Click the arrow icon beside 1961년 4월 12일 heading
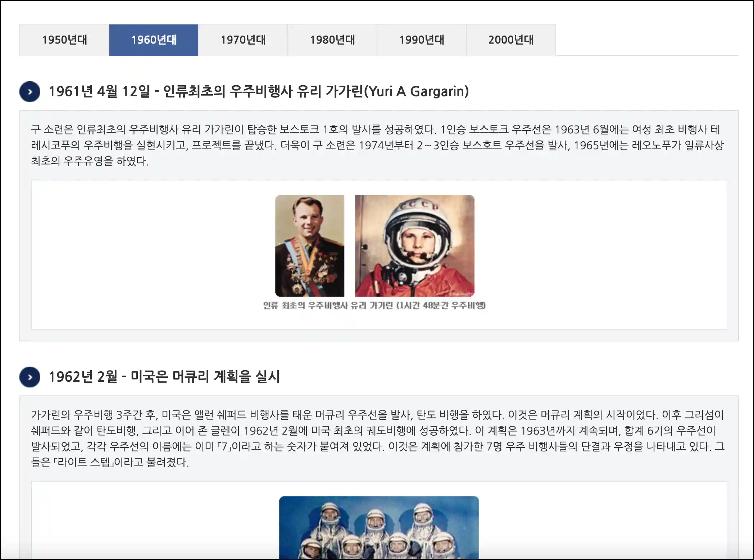This screenshot has height=560, width=754. [x=30, y=92]
